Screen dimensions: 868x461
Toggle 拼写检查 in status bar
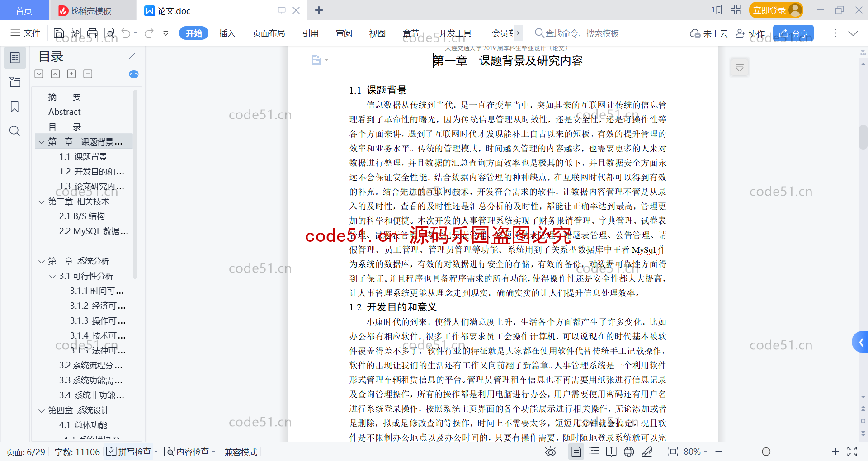click(x=131, y=452)
